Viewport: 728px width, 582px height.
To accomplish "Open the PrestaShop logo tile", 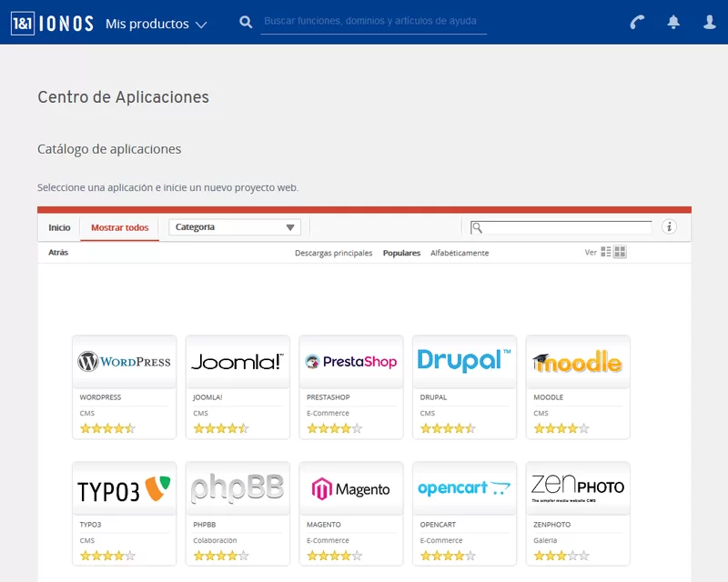I will 351,362.
